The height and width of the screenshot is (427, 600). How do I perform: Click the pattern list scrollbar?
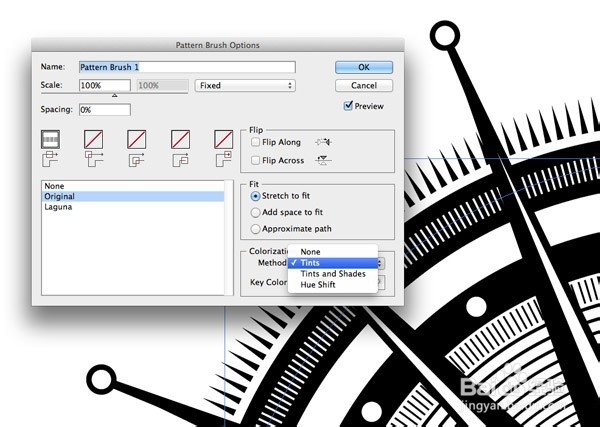point(229,238)
